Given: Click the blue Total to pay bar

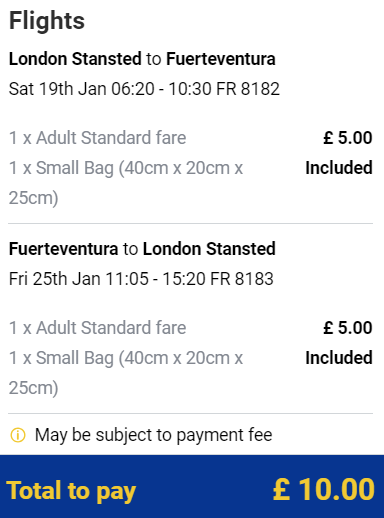Looking at the screenshot, I should coord(192,486).
